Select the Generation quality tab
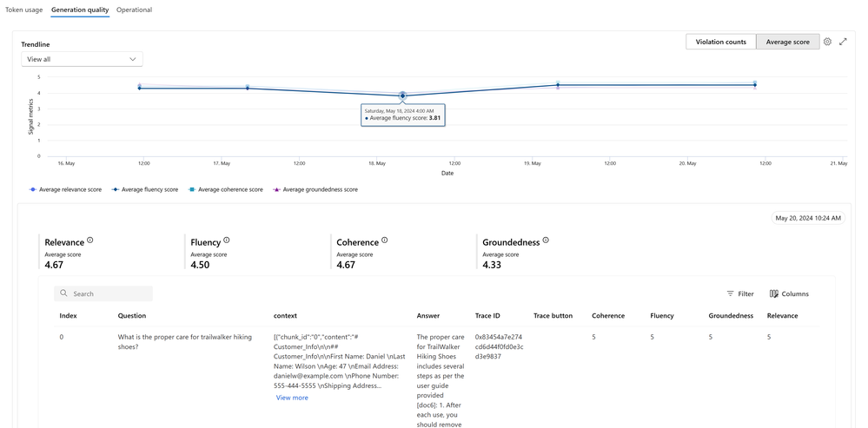Screen dimensions: 868x428 (x=80, y=10)
